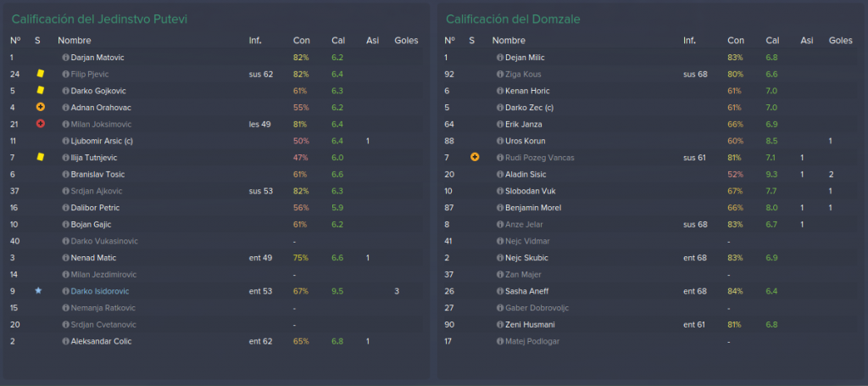868x386 pixels.
Task: Click the Cal column header in the Domzale table
Action: pyautogui.click(x=772, y=41)
